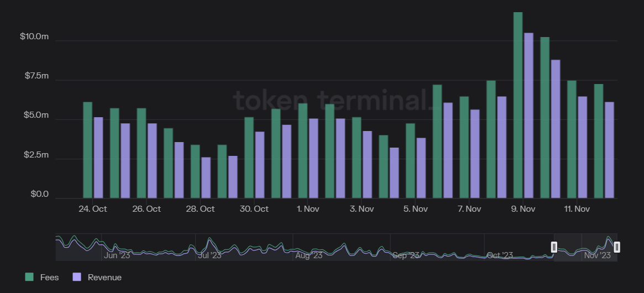Select the Fees bar for 24 Oct
644x293 pixels.
click(x=87, y=150)
